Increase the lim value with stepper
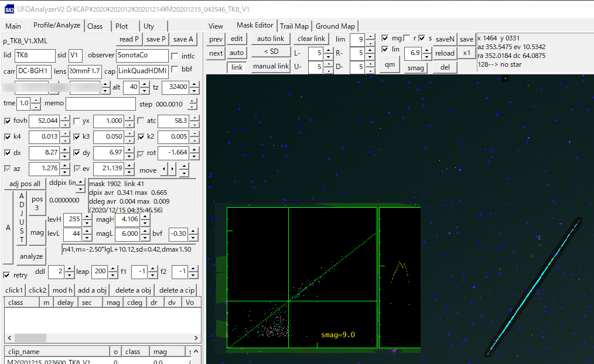The height and width of the screenshot is (364, 594). (370, 36)
